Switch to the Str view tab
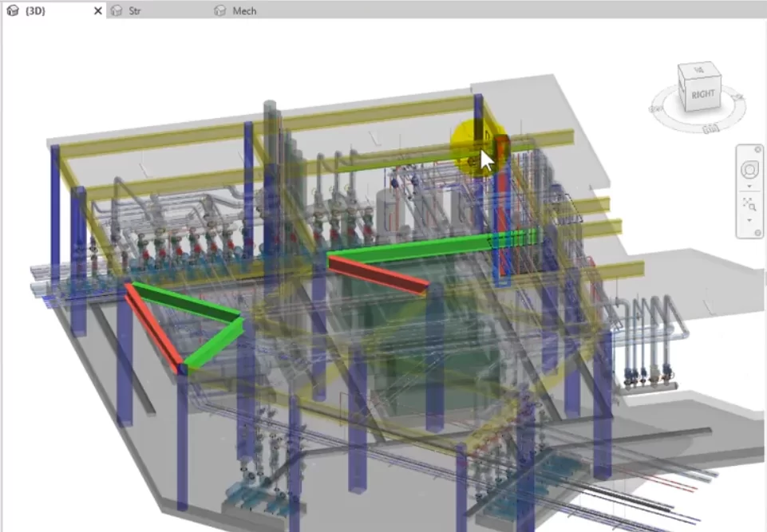 (x=135, y=11)
